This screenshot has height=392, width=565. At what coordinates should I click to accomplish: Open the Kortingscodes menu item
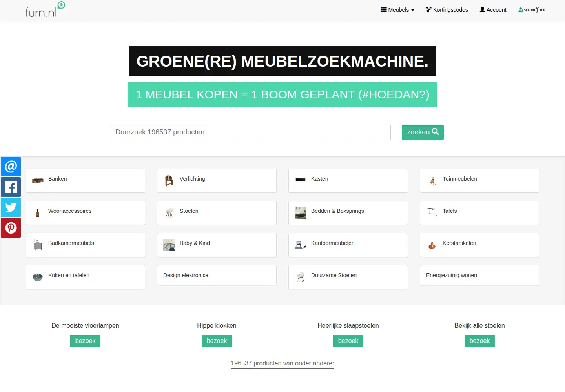pyautogui.click(x=447, y=10)
